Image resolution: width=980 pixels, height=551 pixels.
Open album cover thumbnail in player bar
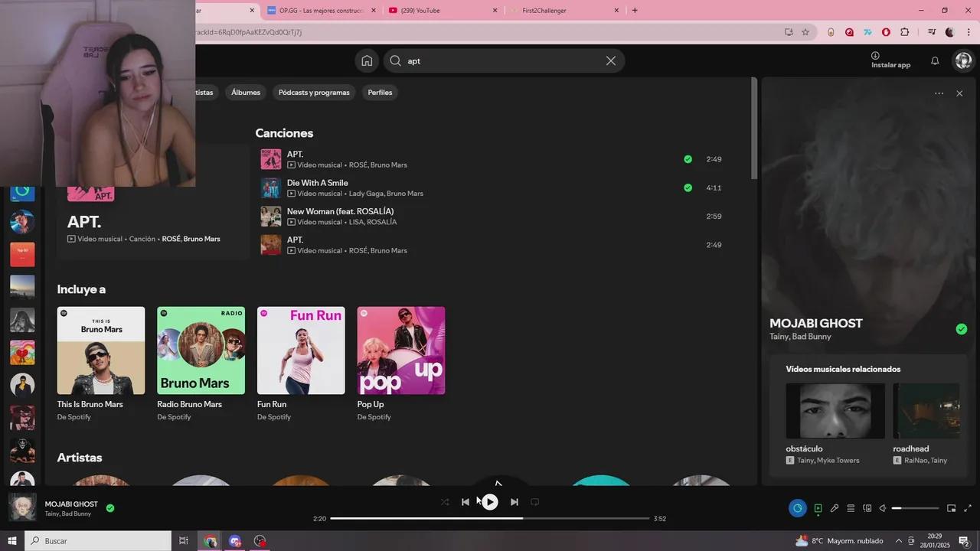coord(22,507)
